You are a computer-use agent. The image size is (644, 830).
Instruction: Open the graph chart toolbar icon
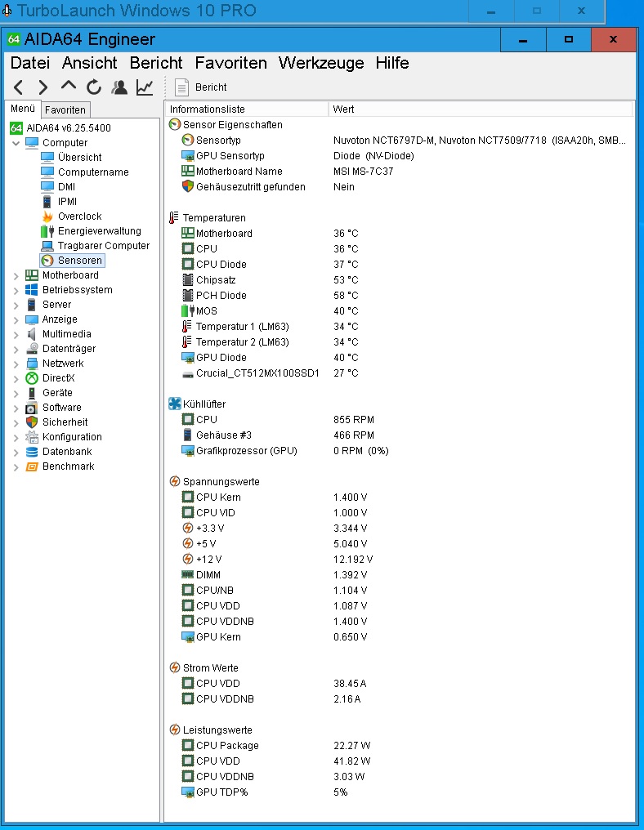pos(145,87)
